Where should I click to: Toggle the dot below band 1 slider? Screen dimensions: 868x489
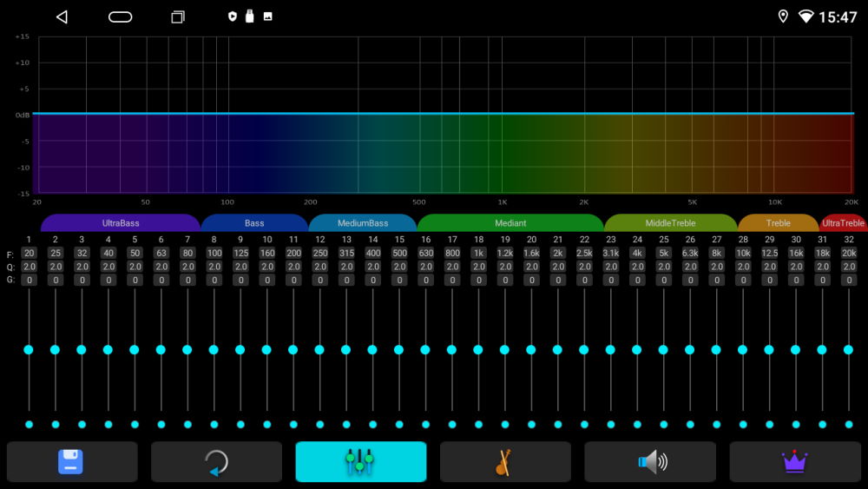[x=29, y=425]
